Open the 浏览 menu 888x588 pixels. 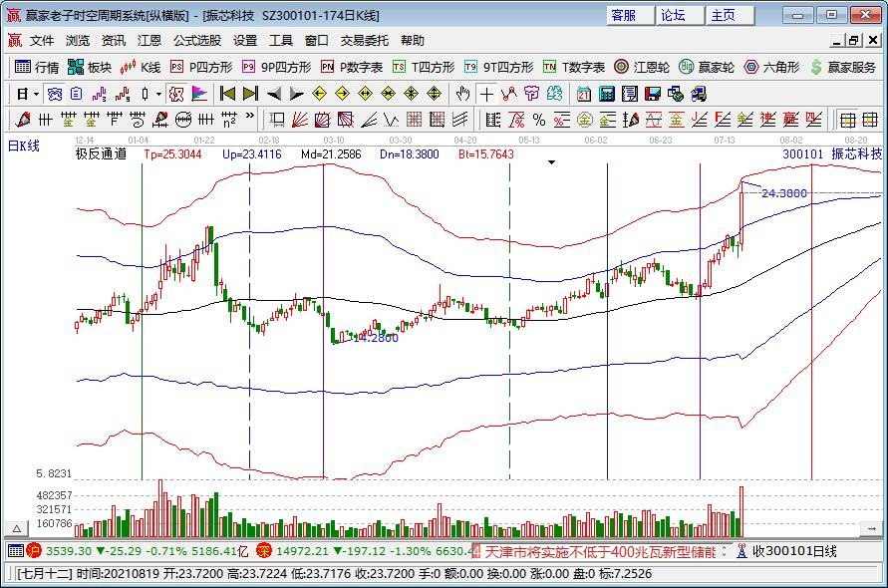[78, 41]
